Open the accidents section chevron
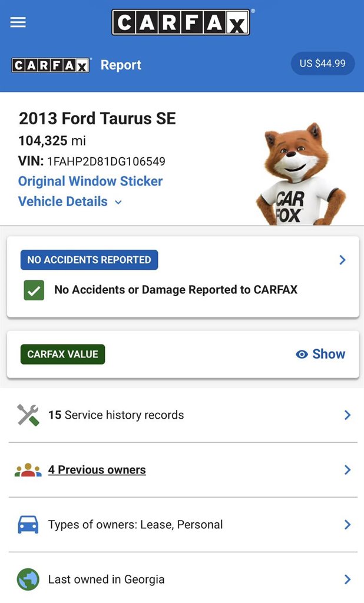Screen dimensions: 364x603 [x=342, y=260]
